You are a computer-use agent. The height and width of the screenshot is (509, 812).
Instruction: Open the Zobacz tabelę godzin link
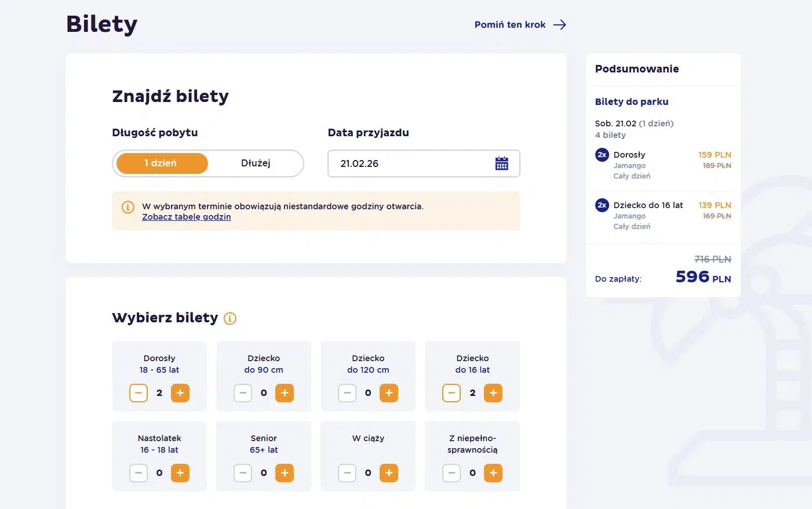click(x=187, y=217)
